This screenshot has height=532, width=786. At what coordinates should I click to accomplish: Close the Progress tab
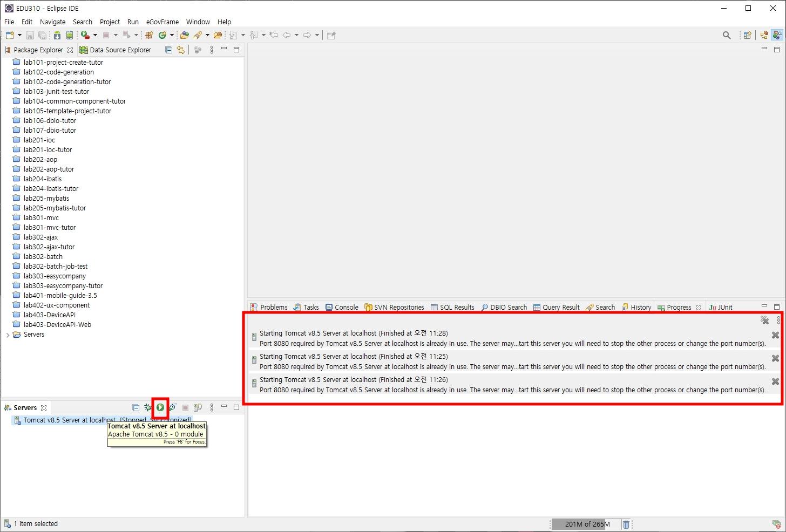(x=699, y=308)
